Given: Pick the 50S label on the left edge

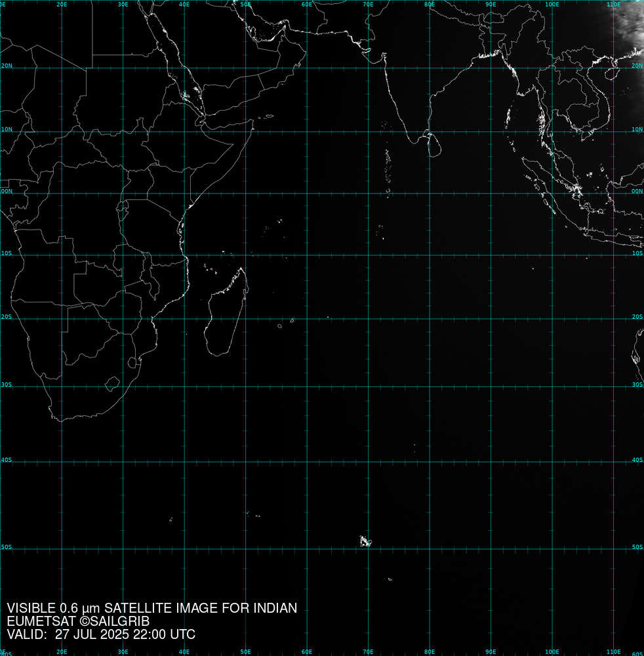Looking at the screenshot, I should 7,547.
